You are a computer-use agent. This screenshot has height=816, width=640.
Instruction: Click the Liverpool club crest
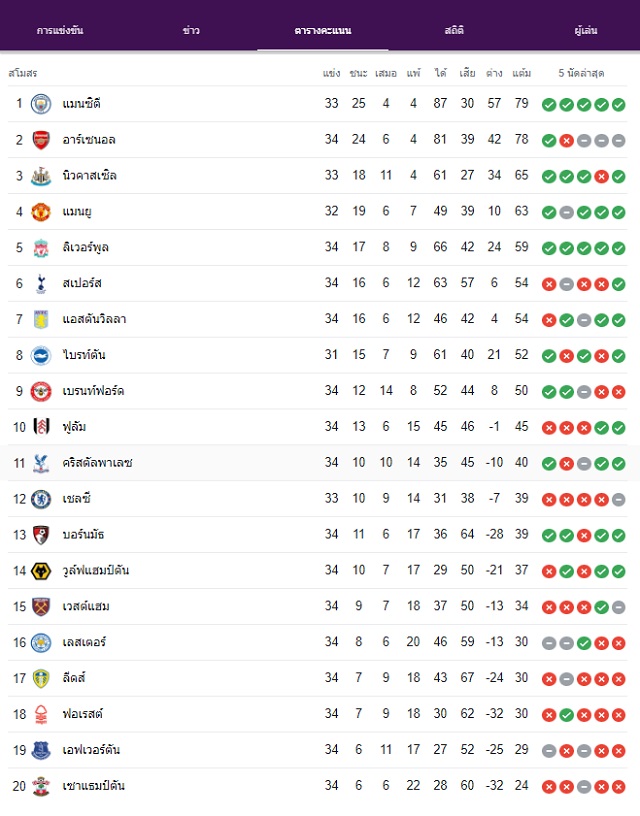41,248
